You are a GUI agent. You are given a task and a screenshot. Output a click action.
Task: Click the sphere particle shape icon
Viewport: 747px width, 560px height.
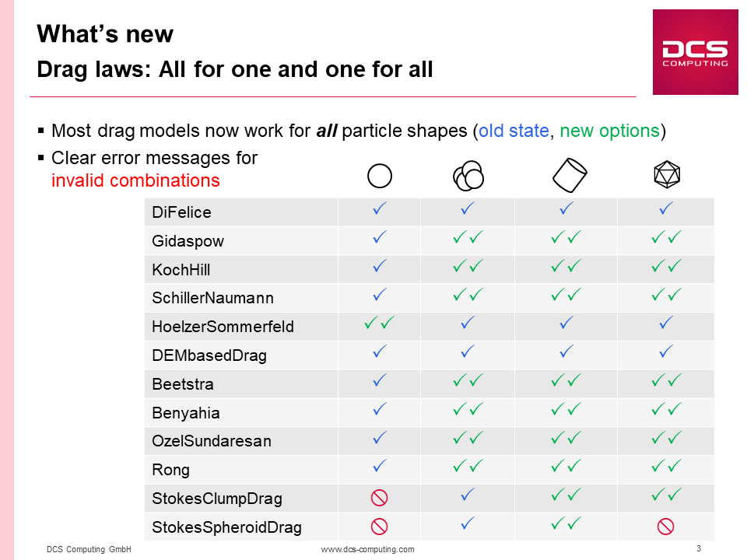click(380, 176)
